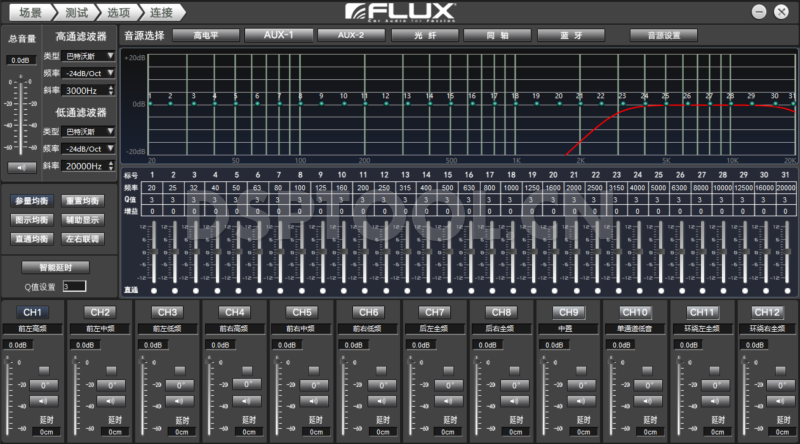Mute CH2 using its speaker icon
This screenshot has height=444, width=800.
pyautogui.click(x=111, y=401)
